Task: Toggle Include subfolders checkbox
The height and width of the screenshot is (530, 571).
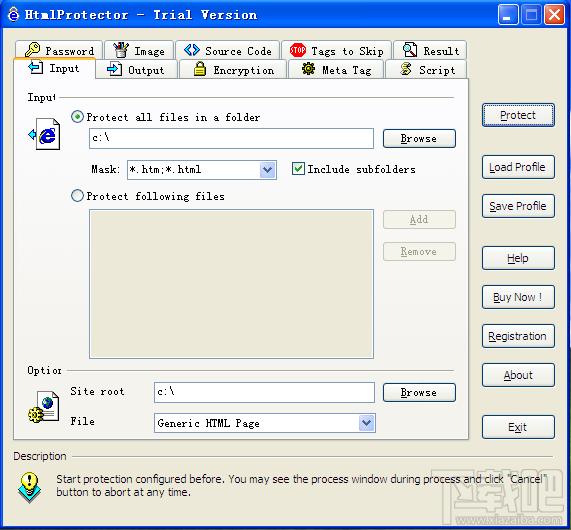Action: click(298, 169)
